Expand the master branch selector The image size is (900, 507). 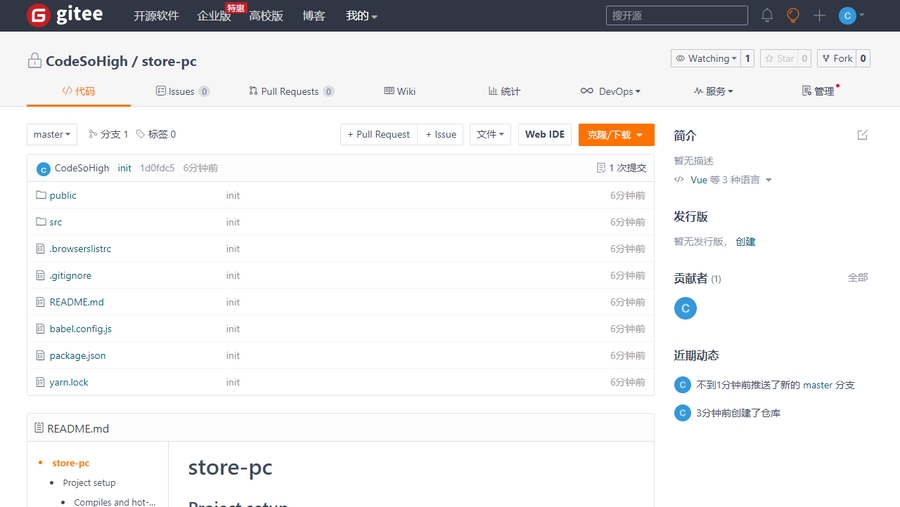[52, 135]
